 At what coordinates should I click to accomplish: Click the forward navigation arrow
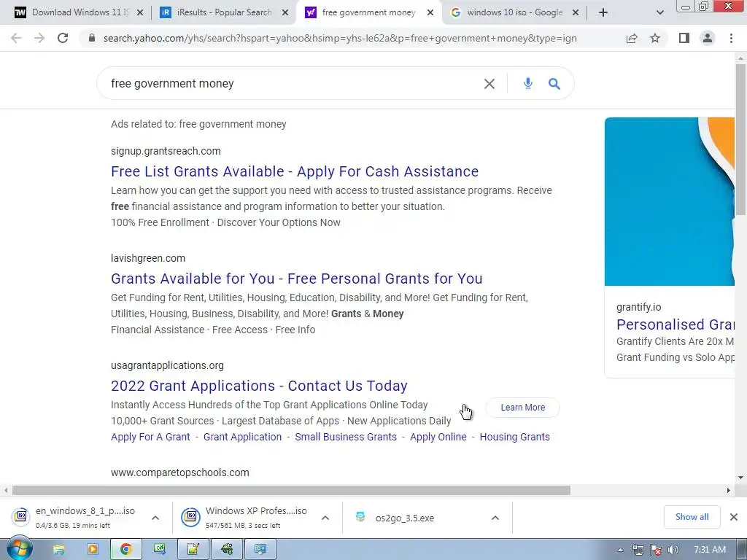(39, 38)
